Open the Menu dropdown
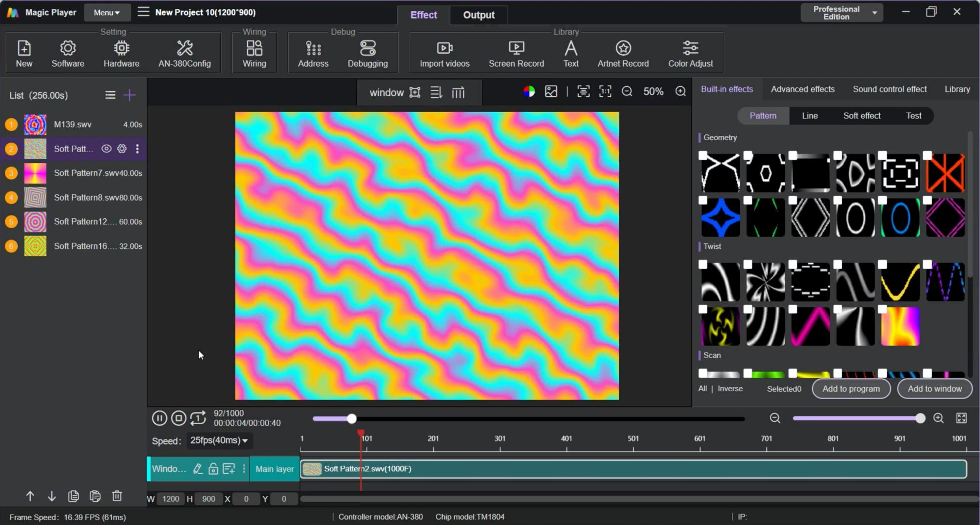Viewport: 980px width, 525px height. 107,12
